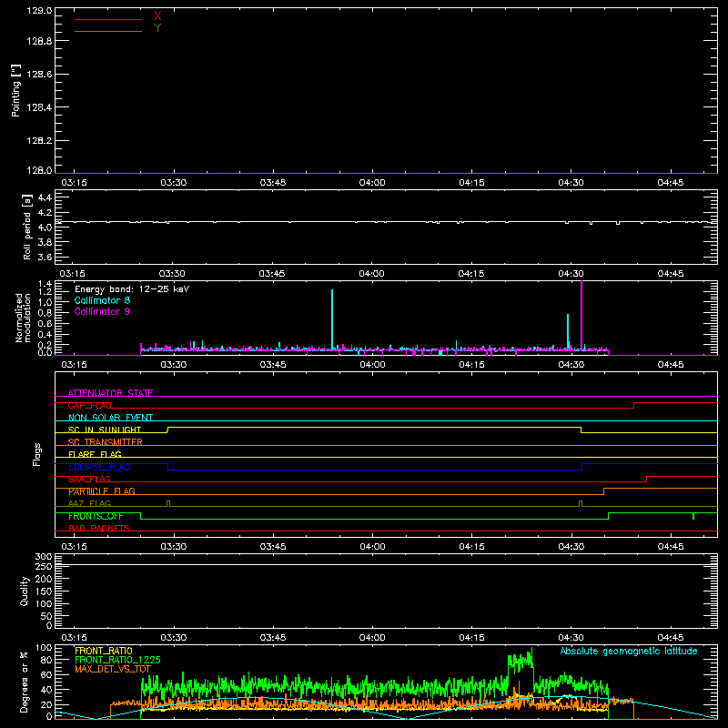Image resolution: width=728 pixels, height=728 pixels.
Task: Click the ATTENUATOR_STATE flag label
Action: click(x=110, y=393)
